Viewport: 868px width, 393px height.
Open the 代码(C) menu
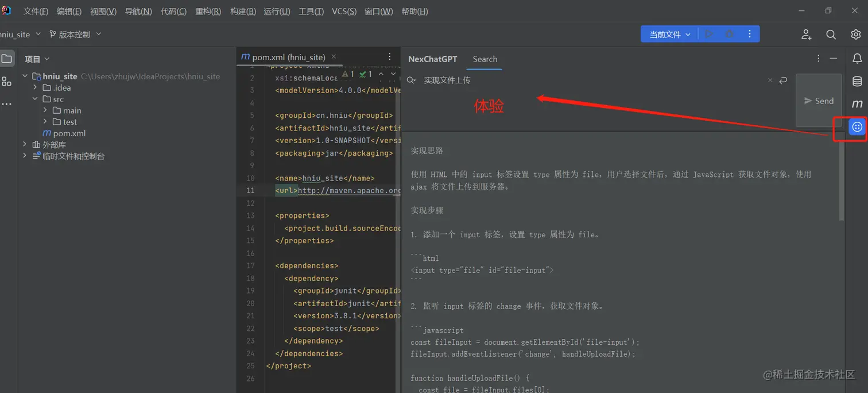[x=173, y=11]
